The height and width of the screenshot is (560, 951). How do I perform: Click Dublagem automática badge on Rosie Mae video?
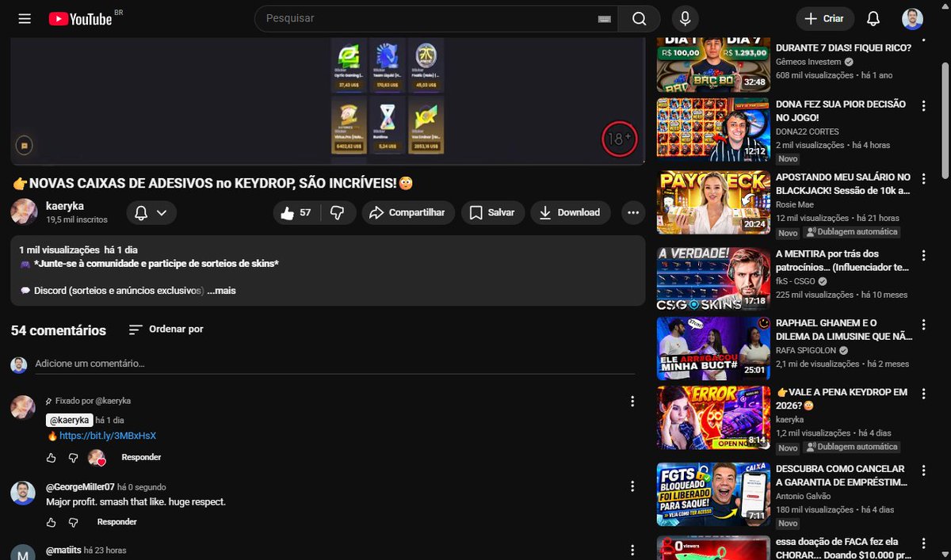[852, 232]
